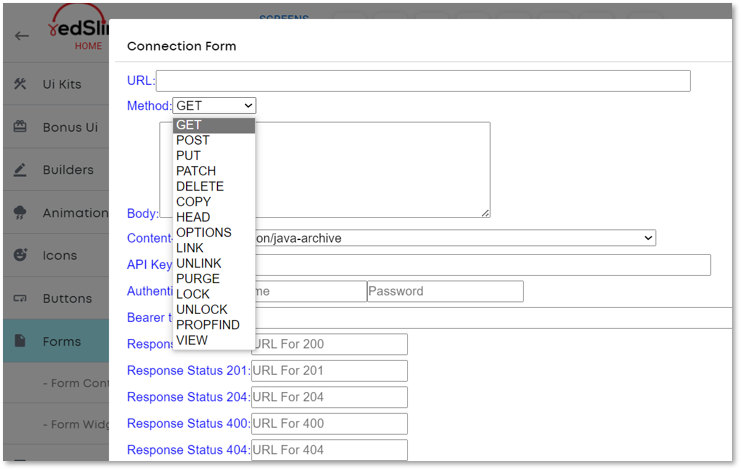Click the API Key input field

483,265
